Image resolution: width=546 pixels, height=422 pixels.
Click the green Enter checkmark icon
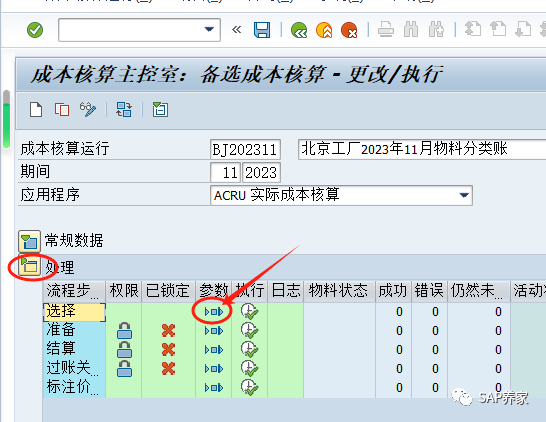pyautogui.click(x=35, y=30)
